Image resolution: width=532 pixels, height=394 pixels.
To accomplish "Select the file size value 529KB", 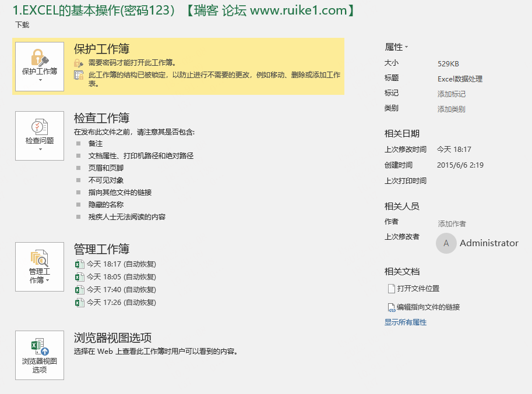I will pyautogui.click(x=448, y=63).
